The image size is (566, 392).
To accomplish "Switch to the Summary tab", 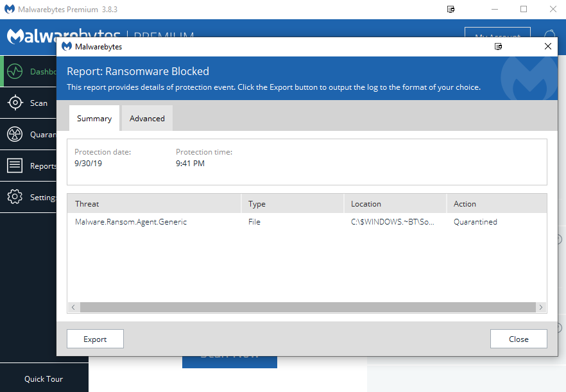I will (94, 119).
